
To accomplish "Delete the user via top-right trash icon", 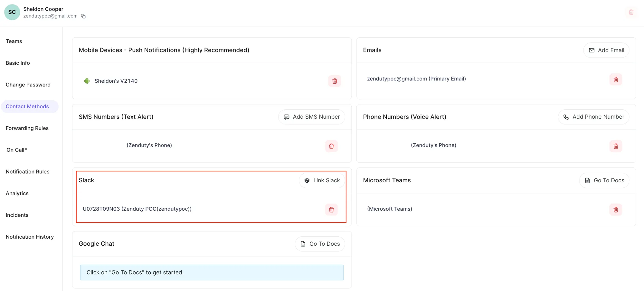I will [x=631, y=12].
